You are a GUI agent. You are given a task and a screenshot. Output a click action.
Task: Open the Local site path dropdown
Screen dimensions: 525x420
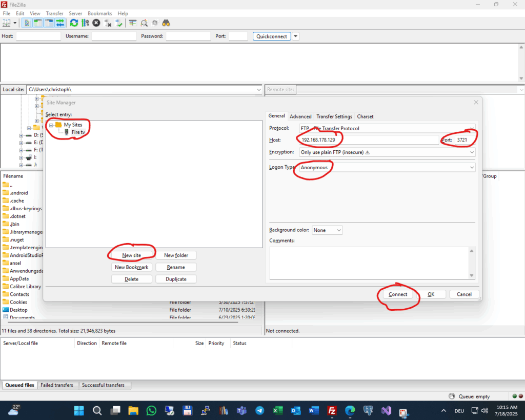[x=259, y=89]
